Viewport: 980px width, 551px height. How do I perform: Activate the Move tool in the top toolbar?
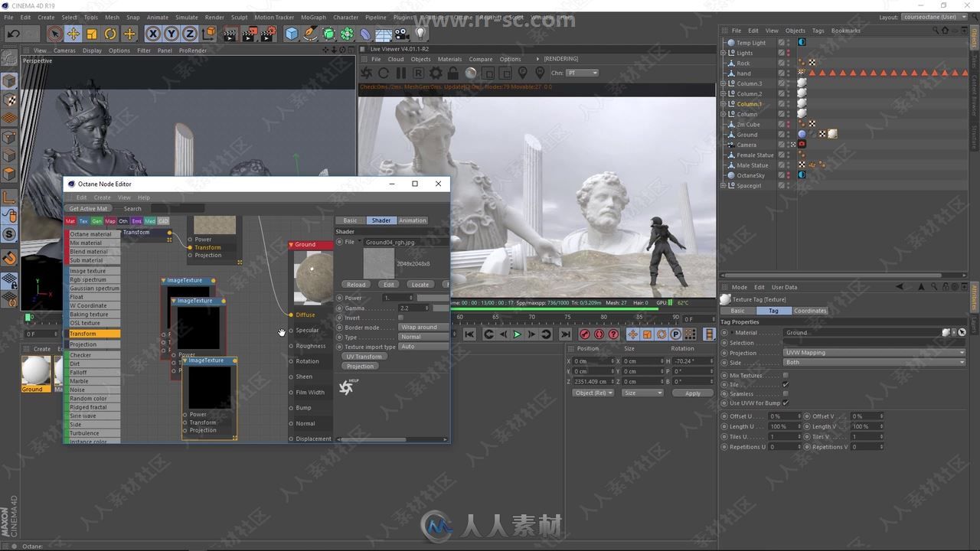pos(73,34)
